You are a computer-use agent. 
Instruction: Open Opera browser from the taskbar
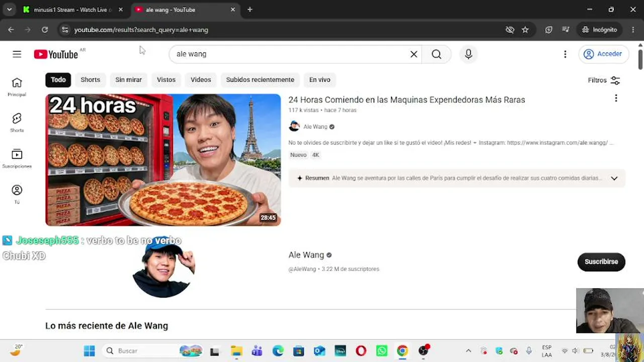pos(361,351)
